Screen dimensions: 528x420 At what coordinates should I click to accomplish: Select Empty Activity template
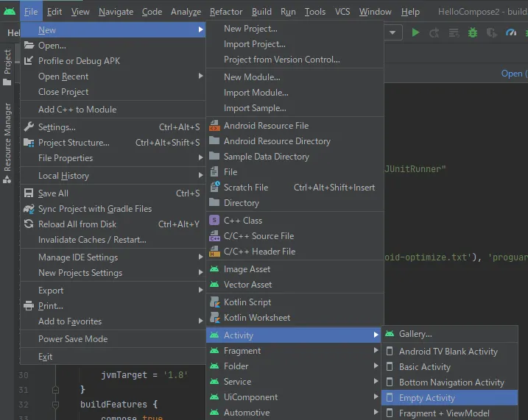(426, 398)
